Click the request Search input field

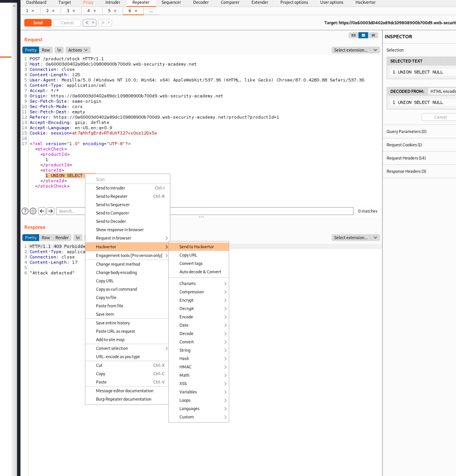(x=205, y=211)
